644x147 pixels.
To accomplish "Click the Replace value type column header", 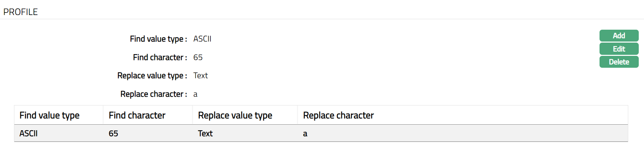I will [x=235, y=115].
